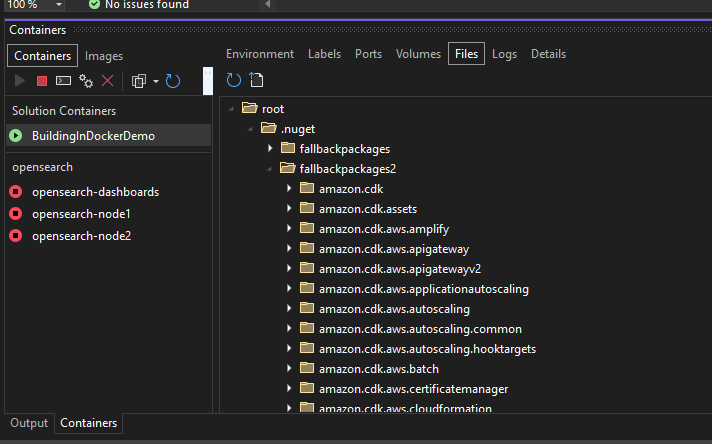This screenshot has width=712, height=444.
Task: Switch to the Images tab
Action: (x=104, y=56)
